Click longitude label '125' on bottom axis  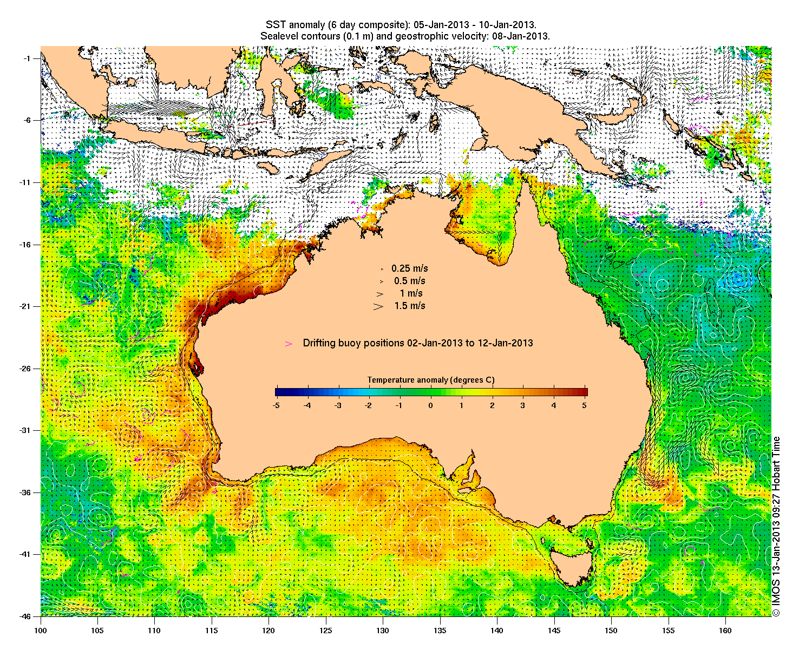326,631
